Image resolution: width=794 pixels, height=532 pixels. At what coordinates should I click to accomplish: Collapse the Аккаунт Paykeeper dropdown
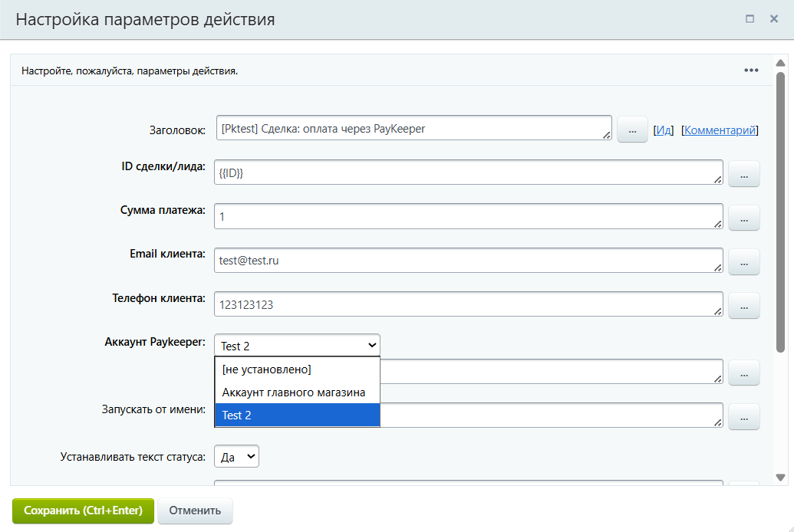point(297,346)
